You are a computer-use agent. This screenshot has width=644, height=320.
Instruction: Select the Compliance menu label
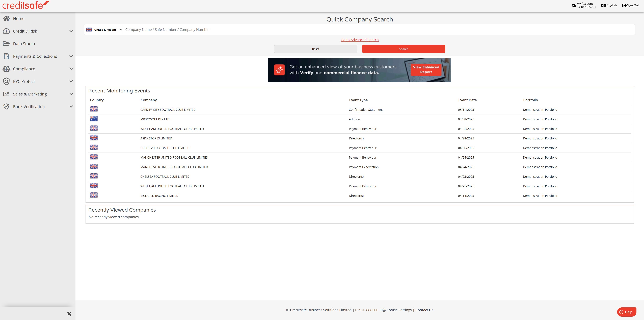tap(24, 69)
